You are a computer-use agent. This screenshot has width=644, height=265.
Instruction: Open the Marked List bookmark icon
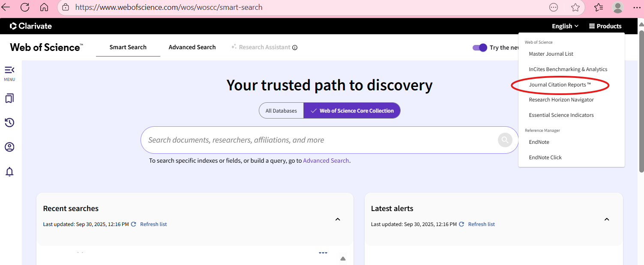[x=9, y=98]
